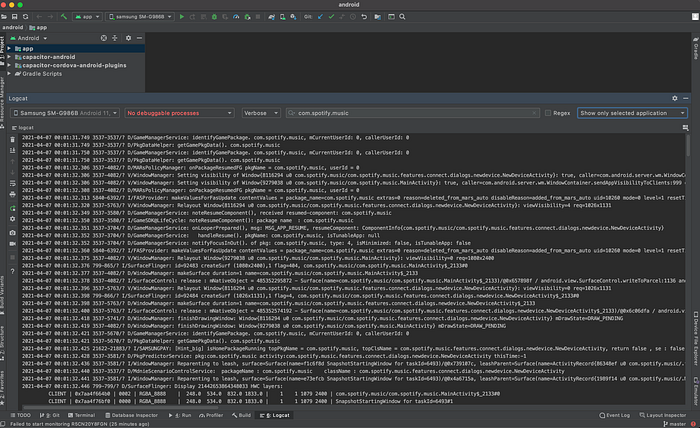Open Project Structure icon in toolbar

pos(378,17)
